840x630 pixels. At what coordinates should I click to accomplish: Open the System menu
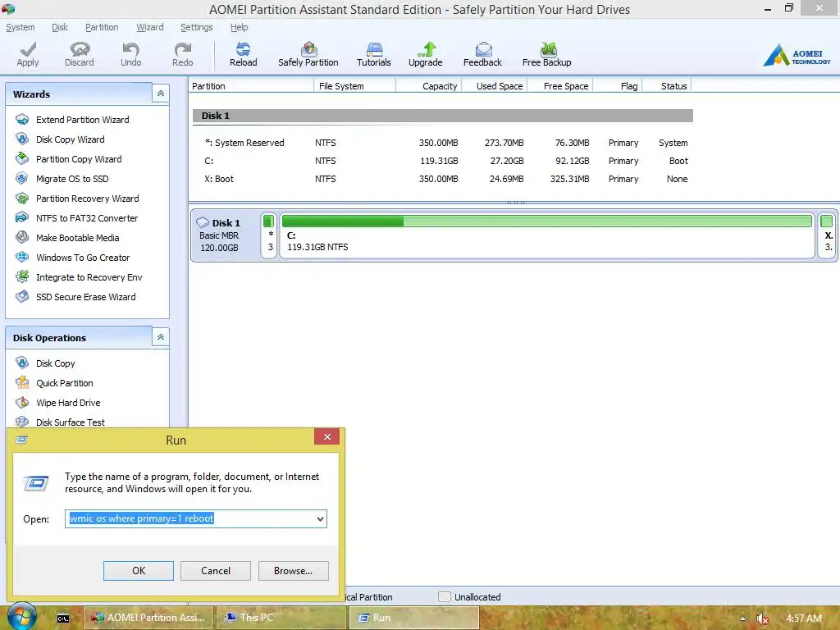click(21, 27)
